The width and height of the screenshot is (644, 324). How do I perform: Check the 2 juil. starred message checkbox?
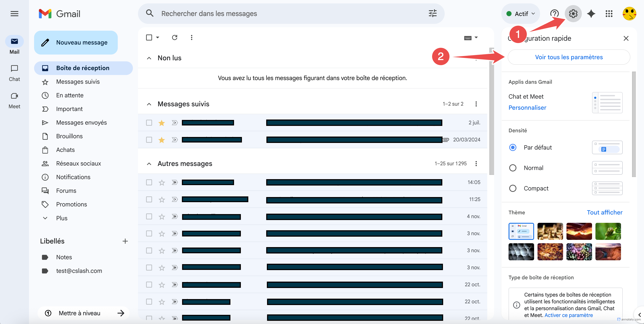pos(149,122)
